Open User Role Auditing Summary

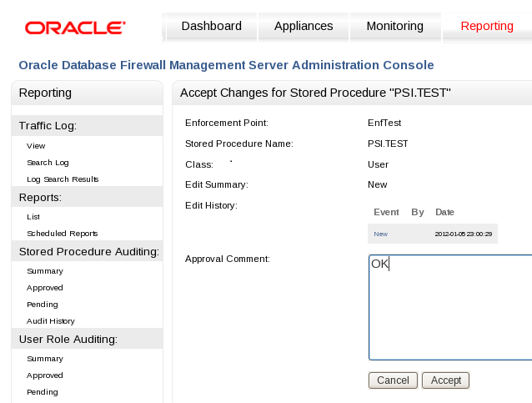tap(44, 359)
